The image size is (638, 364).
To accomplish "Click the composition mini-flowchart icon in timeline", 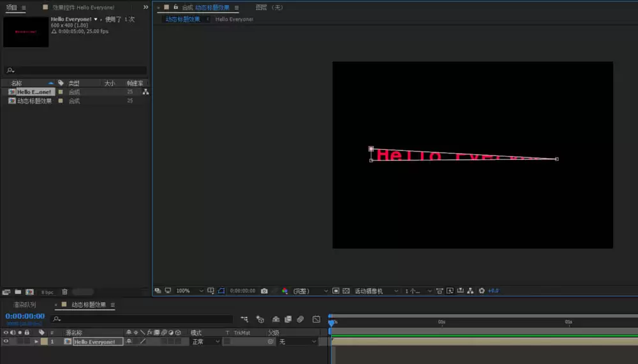I will (244, 319).
